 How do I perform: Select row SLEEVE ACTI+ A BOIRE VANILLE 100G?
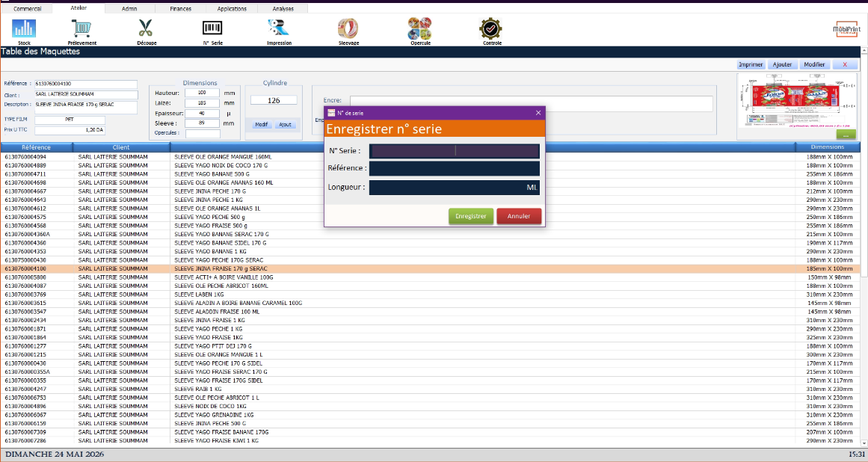coord(431,277)
